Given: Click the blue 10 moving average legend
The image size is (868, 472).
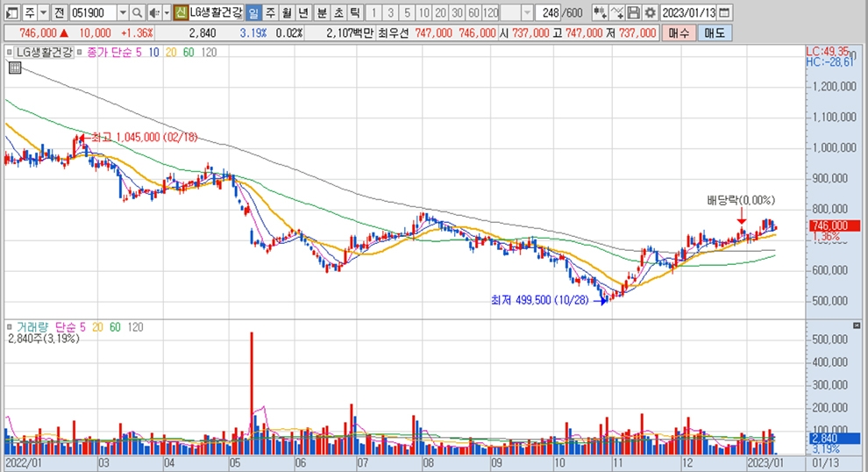Looking at the screenshot, I should coord(153,52).
